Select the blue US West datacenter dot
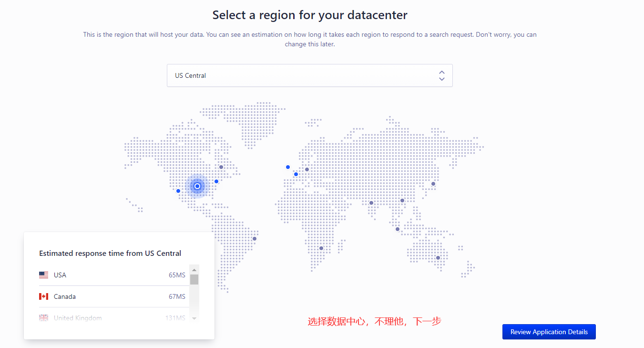Screen dimensions: 644x348 pyautogui.click(x=178, y=191)
